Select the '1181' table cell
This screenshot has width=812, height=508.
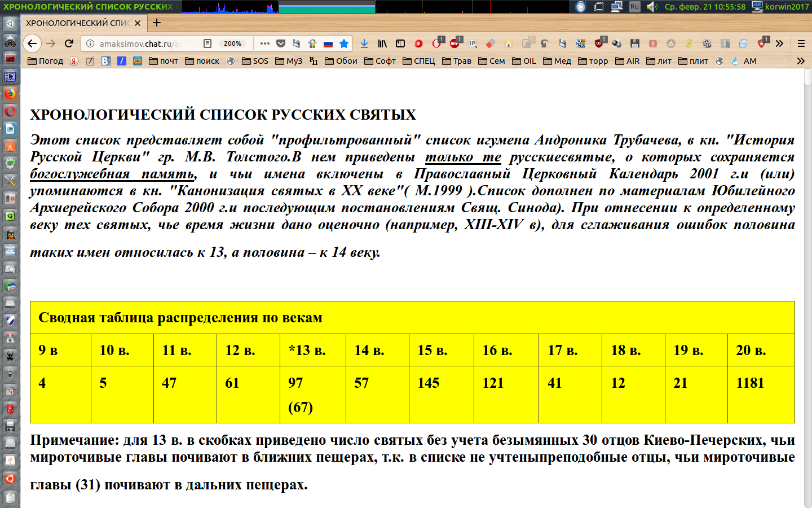click(761, 395)
